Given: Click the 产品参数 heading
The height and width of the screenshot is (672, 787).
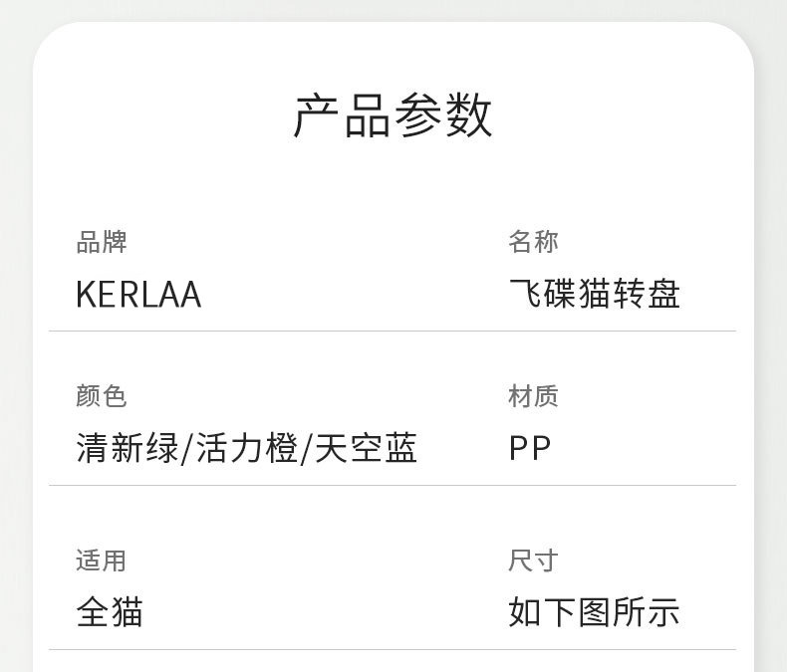Looking at the screenshot, I should (393, 115).
